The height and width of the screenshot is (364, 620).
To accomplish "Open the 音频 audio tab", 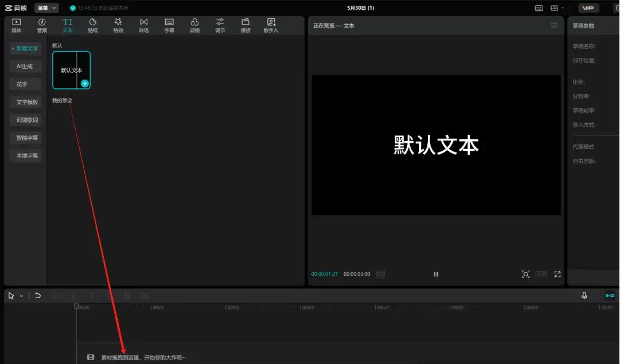I will pos(42,25).
